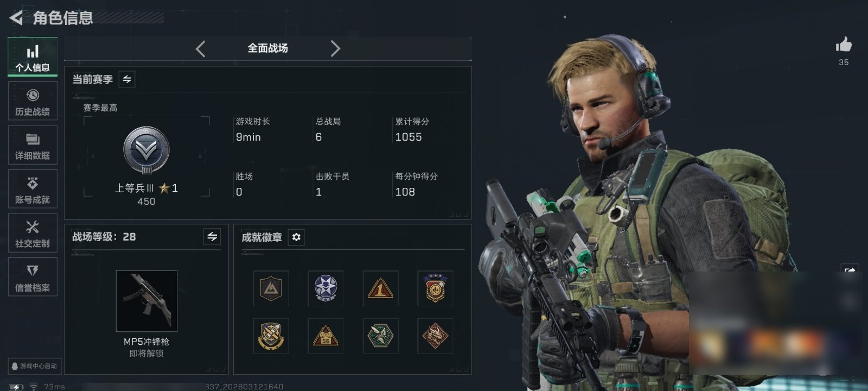Switch to the next mode with right chevron
The image size is (868, 391).
tap(335, 49)
